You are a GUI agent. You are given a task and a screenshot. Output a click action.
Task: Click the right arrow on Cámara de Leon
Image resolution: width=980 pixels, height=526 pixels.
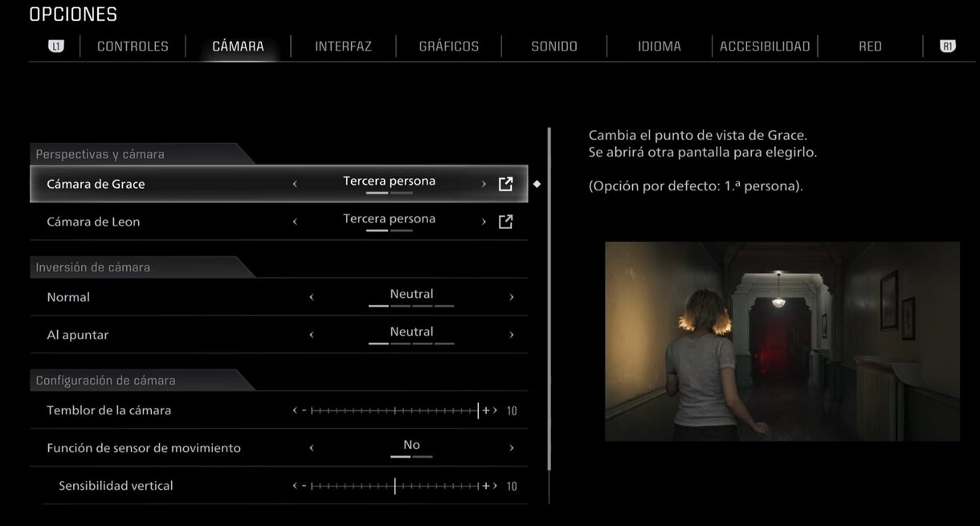[484, 221]
